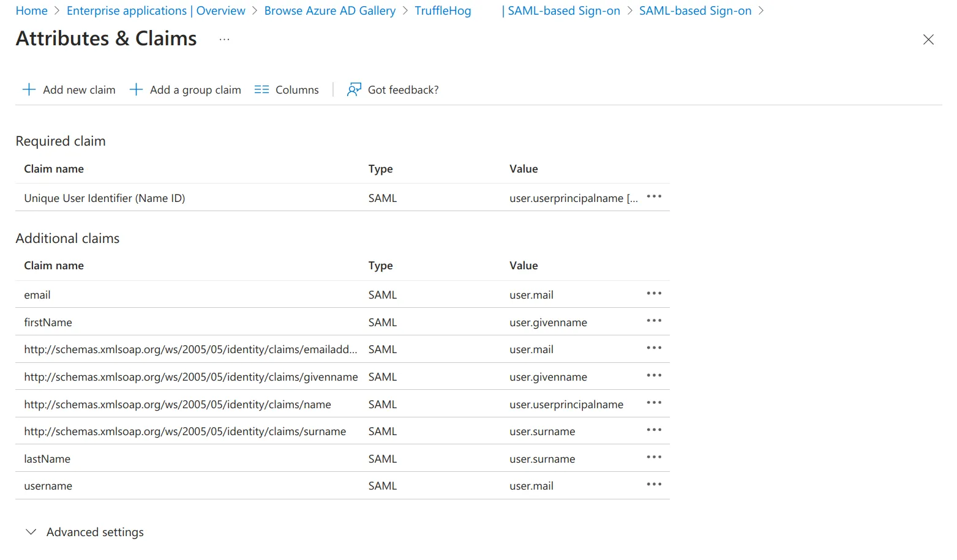The height and width of the screenshot is (560, 957).
Task: Click the user.mail value in username row
Action: (531, 486)
